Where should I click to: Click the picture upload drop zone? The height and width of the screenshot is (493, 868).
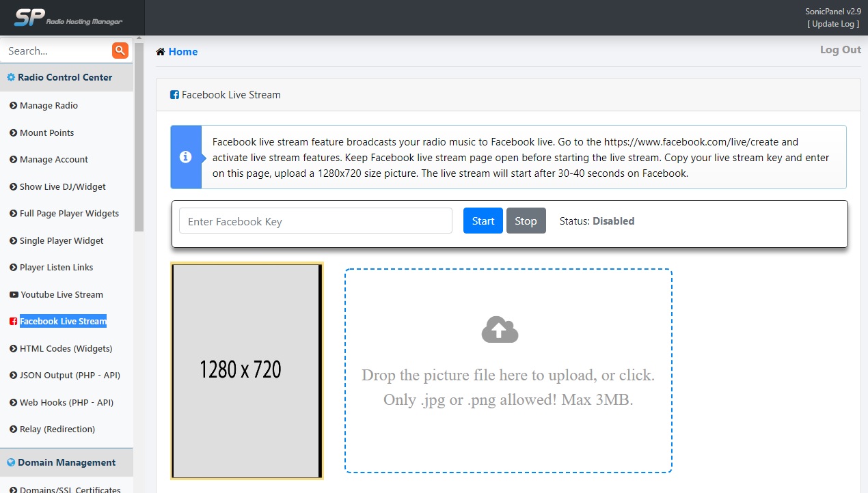[508, 371]
